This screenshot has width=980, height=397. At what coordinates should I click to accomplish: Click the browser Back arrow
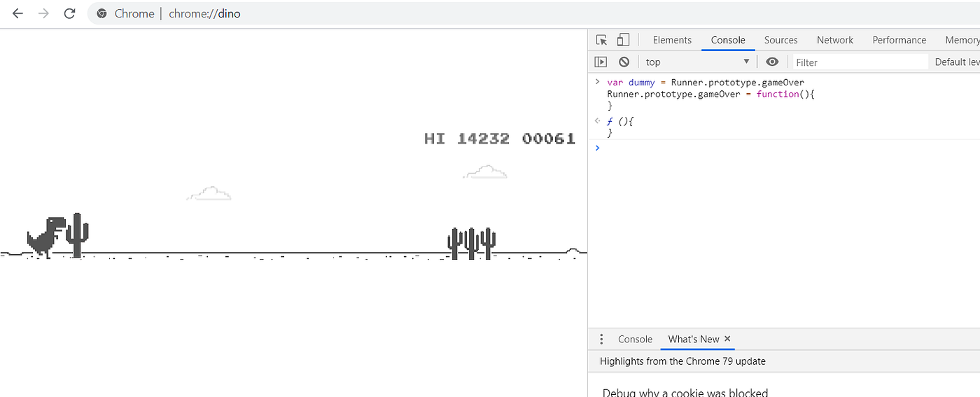coord(17,13)
